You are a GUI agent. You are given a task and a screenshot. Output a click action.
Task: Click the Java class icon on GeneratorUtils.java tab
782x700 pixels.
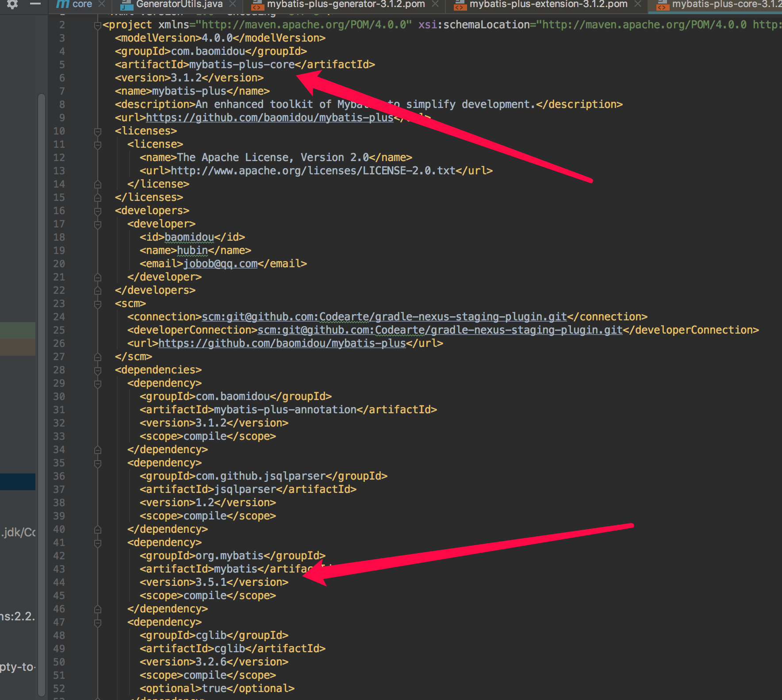click(126, 6)
